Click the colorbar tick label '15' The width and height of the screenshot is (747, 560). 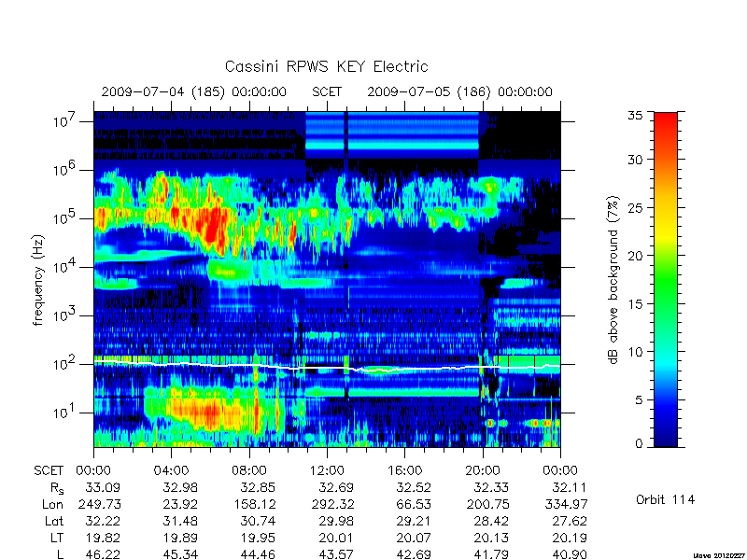click(634, 304)
